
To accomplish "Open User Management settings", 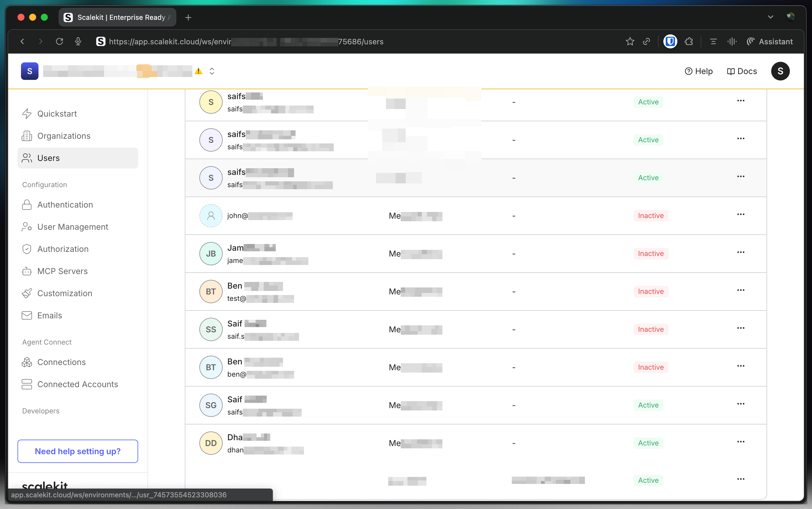I will (x=72, y=227).
